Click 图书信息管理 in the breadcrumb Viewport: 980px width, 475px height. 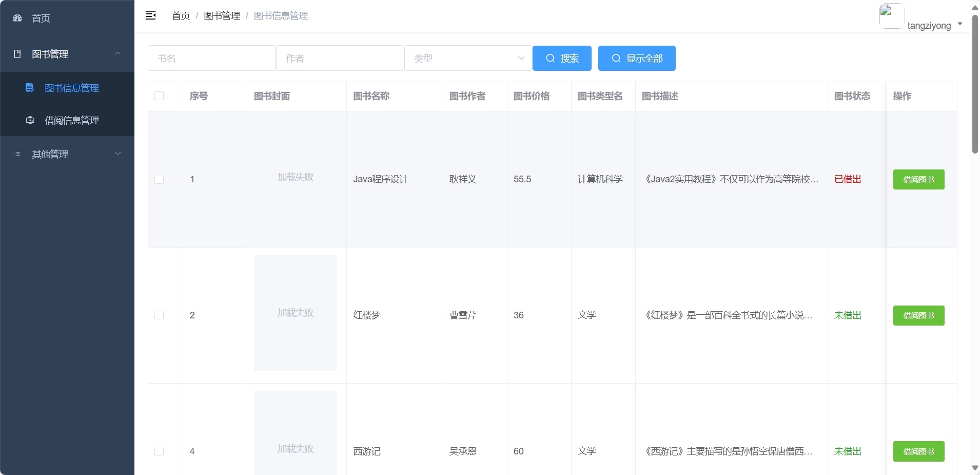point(281,16)
